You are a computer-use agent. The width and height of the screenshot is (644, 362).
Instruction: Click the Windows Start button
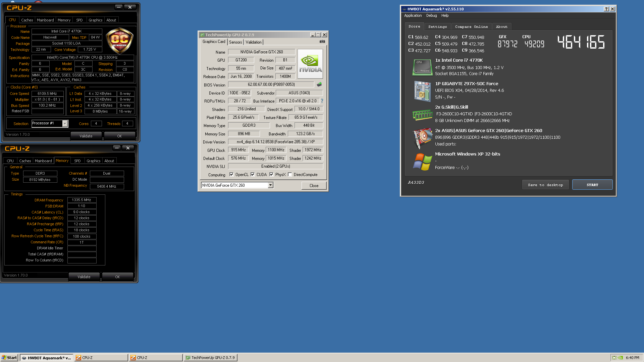pyautogui.click(x=9, y=358)
